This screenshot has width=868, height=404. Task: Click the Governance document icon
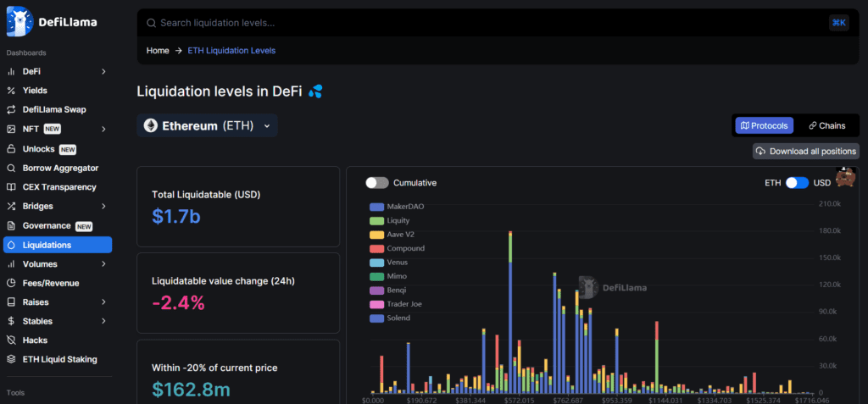[x=10, y=226]
